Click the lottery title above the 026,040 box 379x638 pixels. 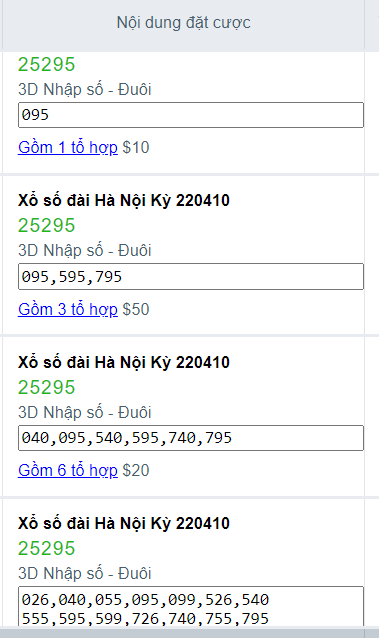pyautogui.click(x=124, y=523)
